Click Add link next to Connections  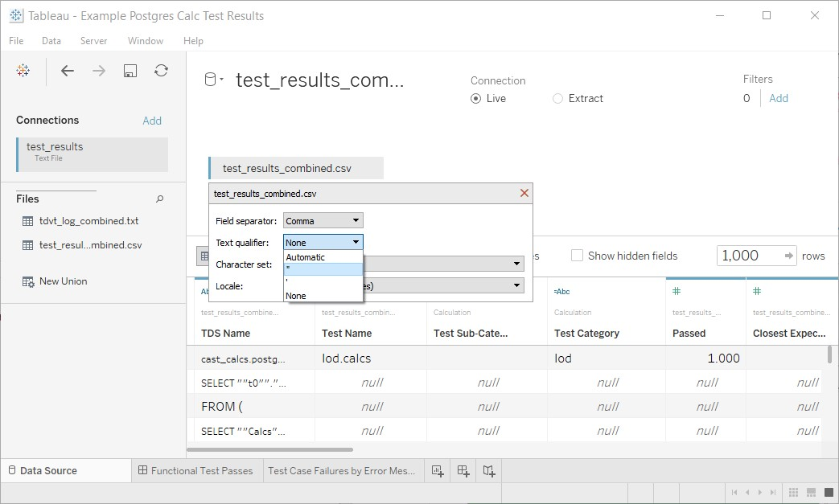click(x=152, y=121)
